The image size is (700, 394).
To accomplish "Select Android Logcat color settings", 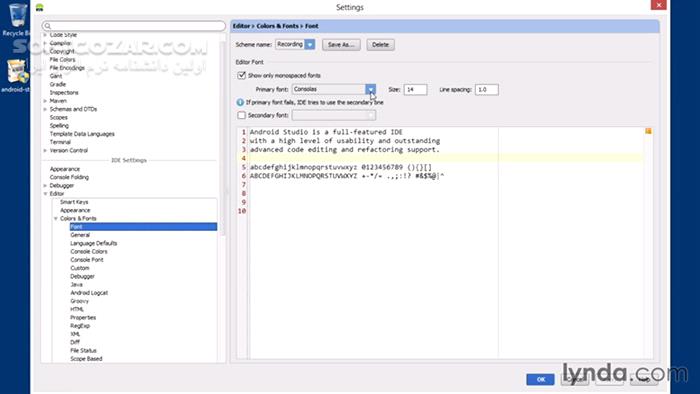I will (x=89, y=293).
